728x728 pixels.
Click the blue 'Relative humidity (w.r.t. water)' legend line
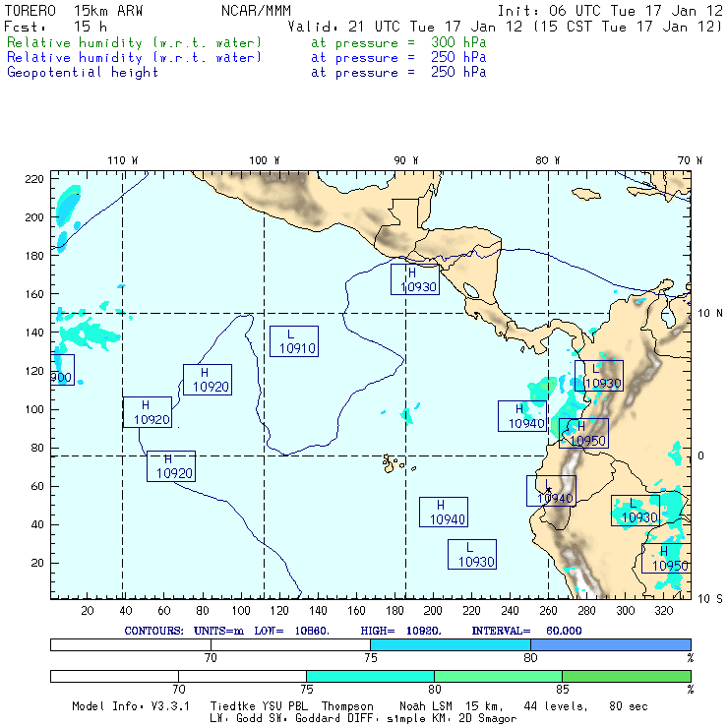134,58
